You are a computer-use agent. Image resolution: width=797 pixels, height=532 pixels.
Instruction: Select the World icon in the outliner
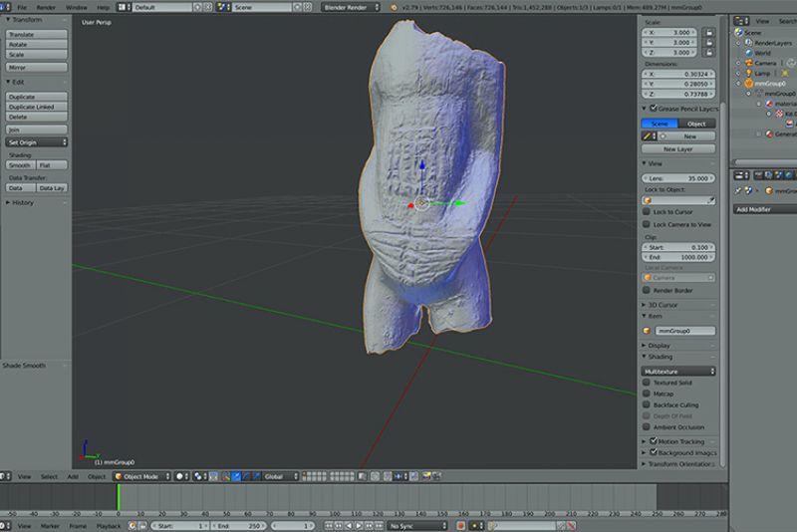pyautogui.click(x=749, y=53)
